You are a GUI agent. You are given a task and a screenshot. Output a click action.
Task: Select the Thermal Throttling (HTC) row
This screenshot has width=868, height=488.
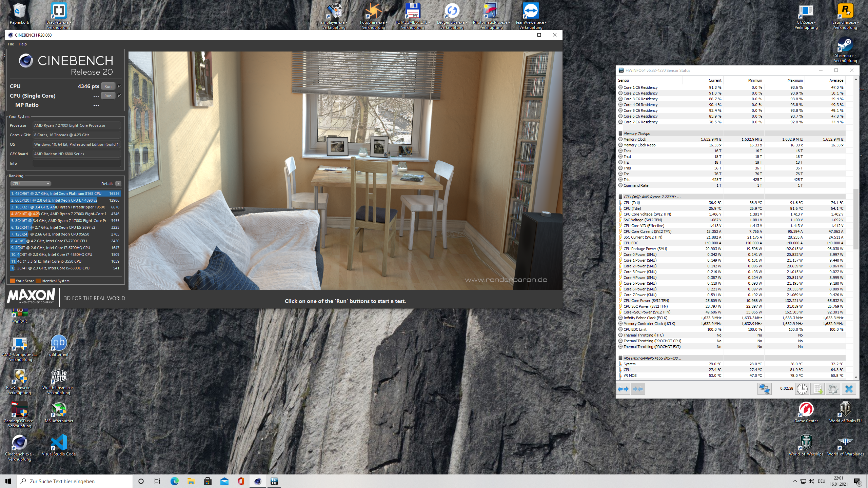point(732,335)
